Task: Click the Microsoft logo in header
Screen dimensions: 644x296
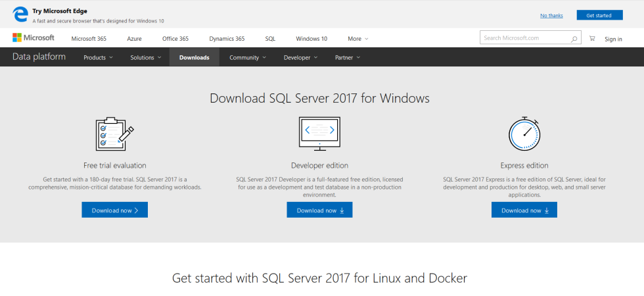Action: [34, 38]
